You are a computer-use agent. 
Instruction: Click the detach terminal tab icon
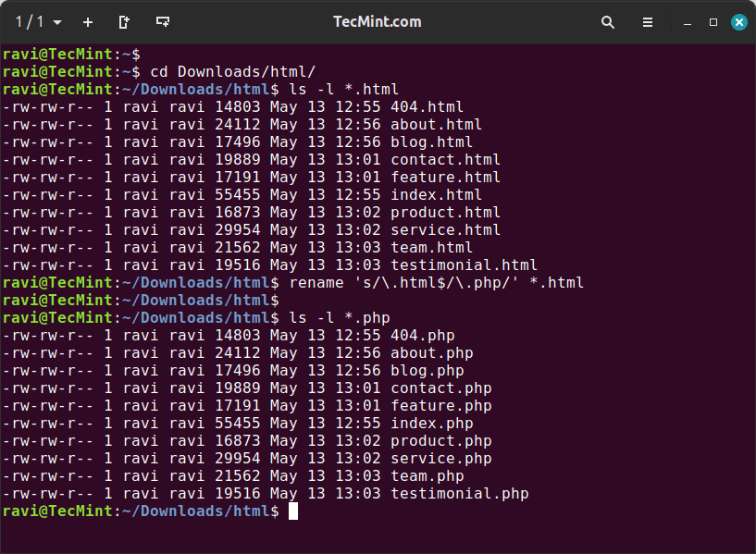point(124,22)
